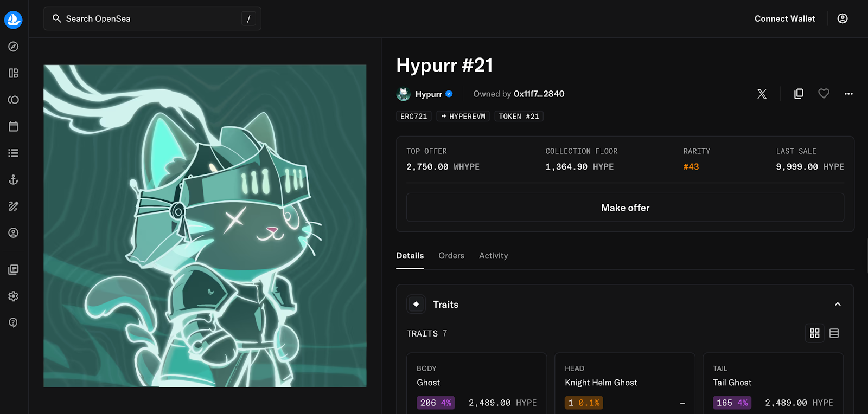Share Hypurr #21 on X
Screen dimensions: 868x414
click(x=762, y=94)
